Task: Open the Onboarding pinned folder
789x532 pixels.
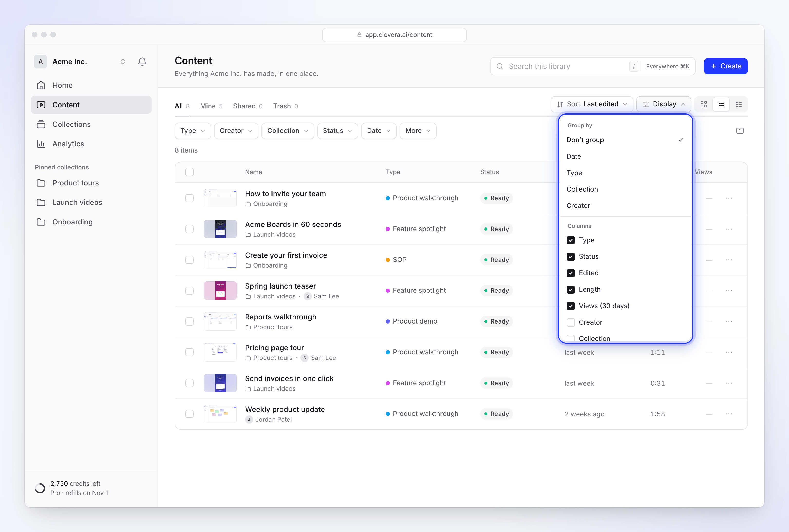Action: pos(91,222)
